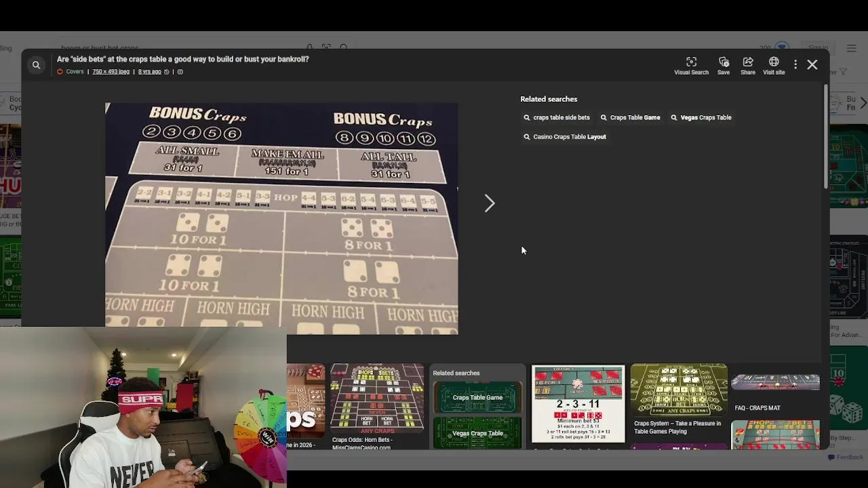Click the viewer's vertical scrollbar

point(825,136)
